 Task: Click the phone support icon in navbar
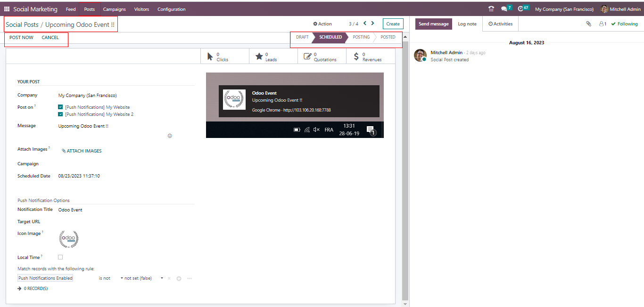(x=491, y=9)
